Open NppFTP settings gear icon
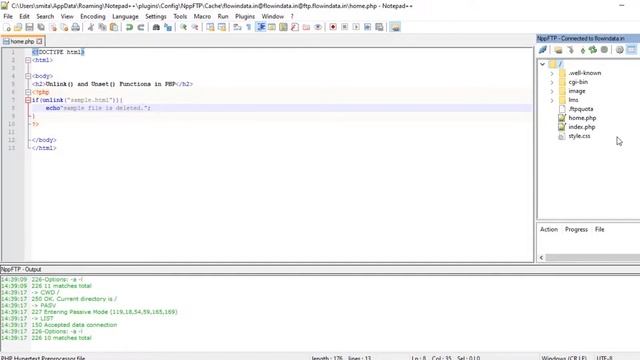640x360 pixels. pos(620,50)
